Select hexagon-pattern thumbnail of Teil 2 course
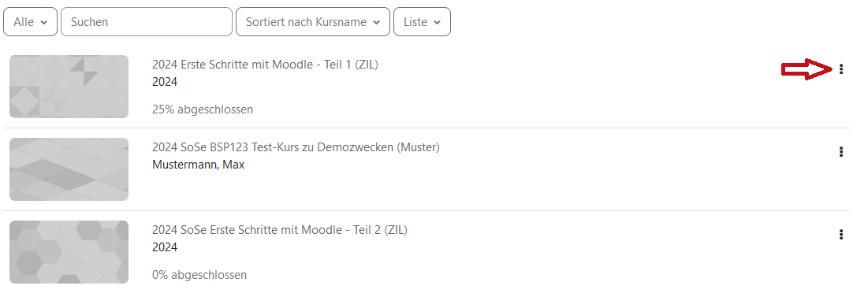The image size is (868, 293). (69, 252)
